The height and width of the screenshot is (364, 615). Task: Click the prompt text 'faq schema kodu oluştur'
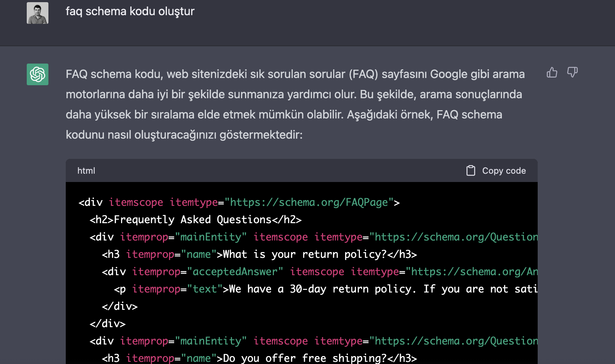(x=130, y=12)
